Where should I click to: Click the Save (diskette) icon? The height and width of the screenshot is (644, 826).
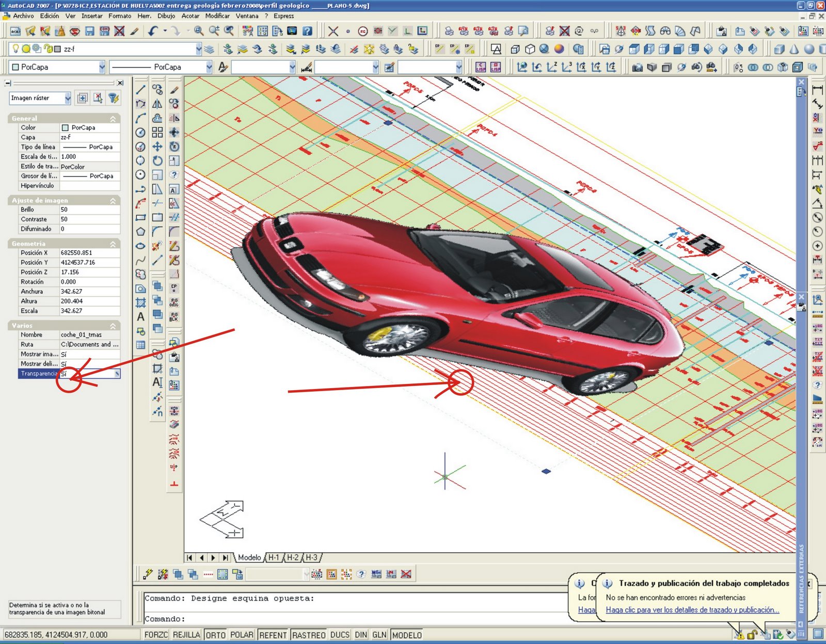pyautogui.click(x=90, y=31)
